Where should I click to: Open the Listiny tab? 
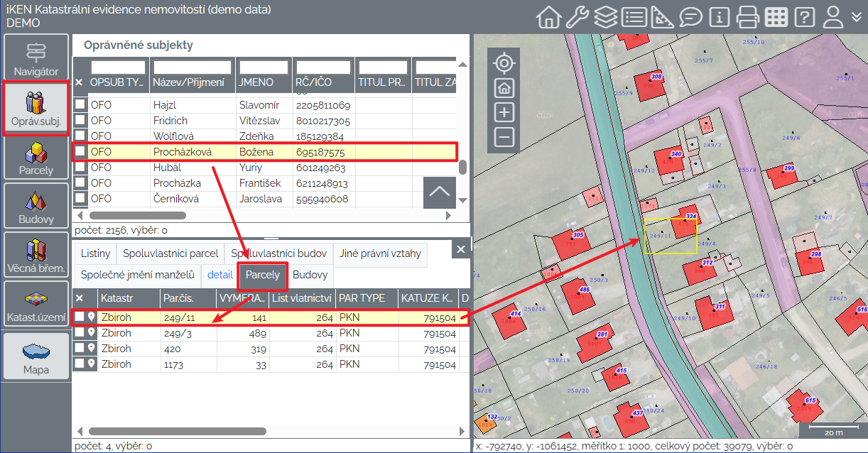(x=95, y=253)
